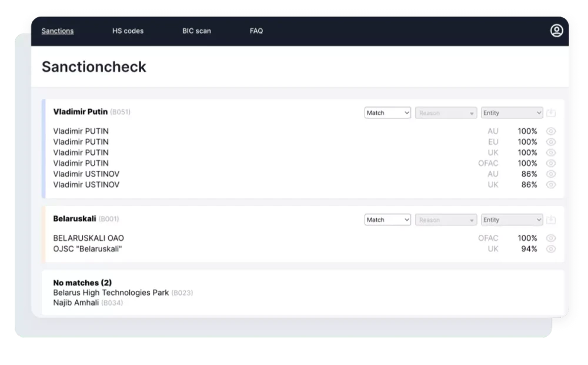Click eye icon for BELARUSKALI OAO OFAC match
The height and width of the screenshot is (365, 588).
[551, 238]
